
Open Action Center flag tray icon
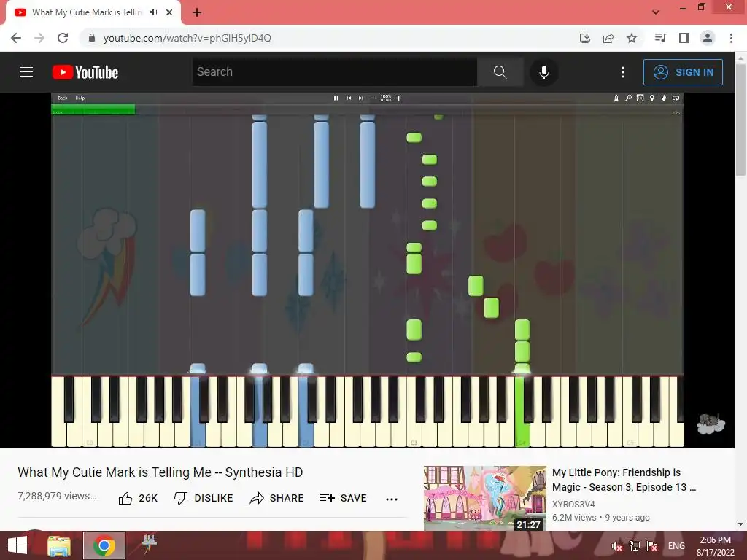point(652,545)
